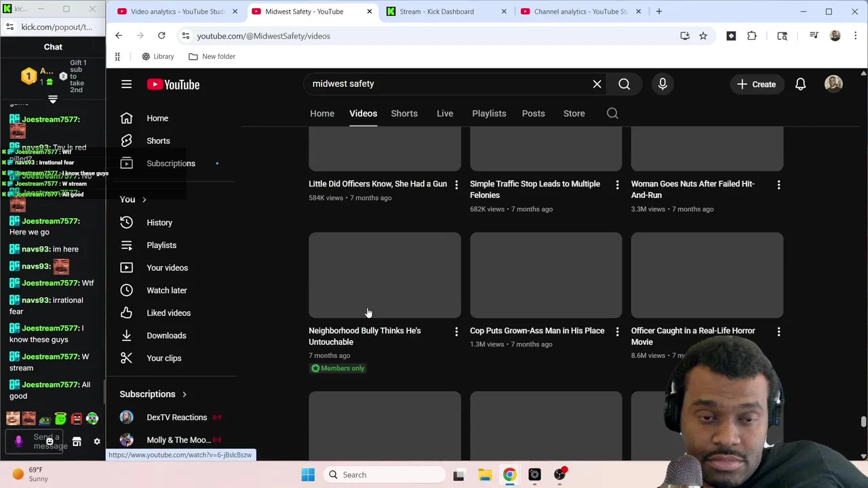Open DexTV Reactions subscription
868x488 pixels.
[x=176, y=418]
